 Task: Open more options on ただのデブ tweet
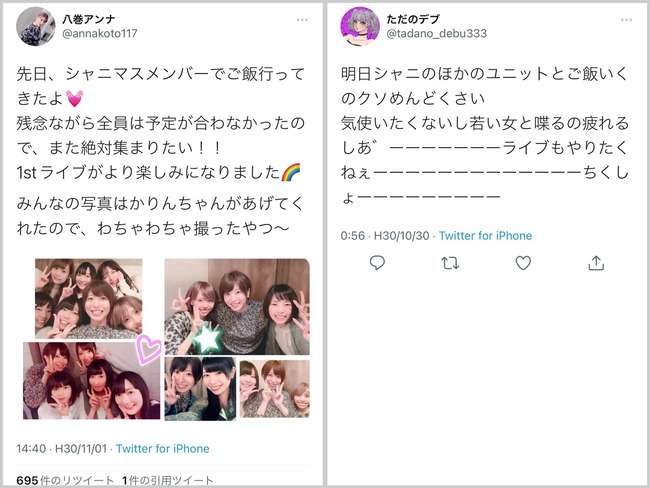[x=626, y=20]
